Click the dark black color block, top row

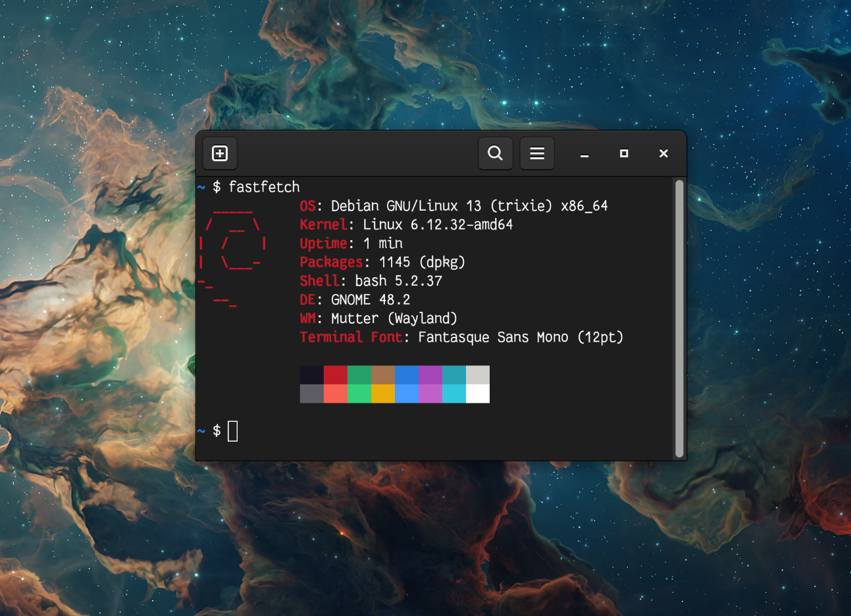(x=312, y=375)
